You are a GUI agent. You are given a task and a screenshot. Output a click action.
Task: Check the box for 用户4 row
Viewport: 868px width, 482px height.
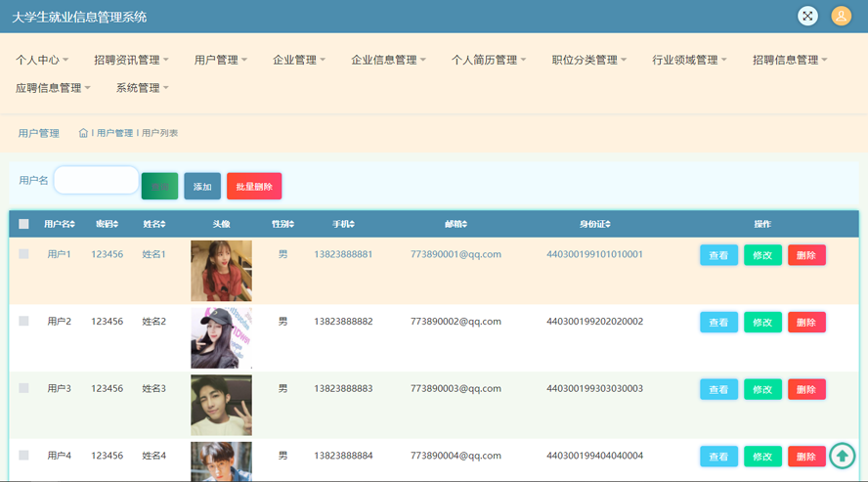tap(23, 455)
